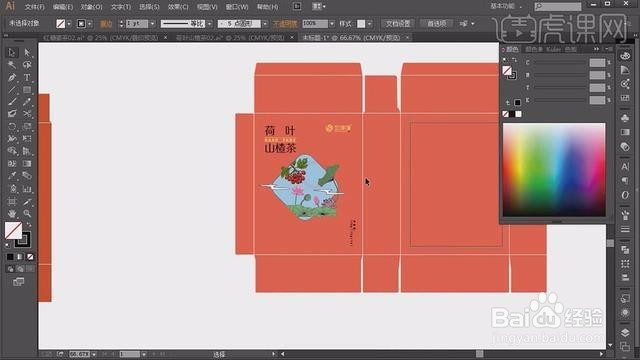Select the Pen tool

(x=12, y=77)
